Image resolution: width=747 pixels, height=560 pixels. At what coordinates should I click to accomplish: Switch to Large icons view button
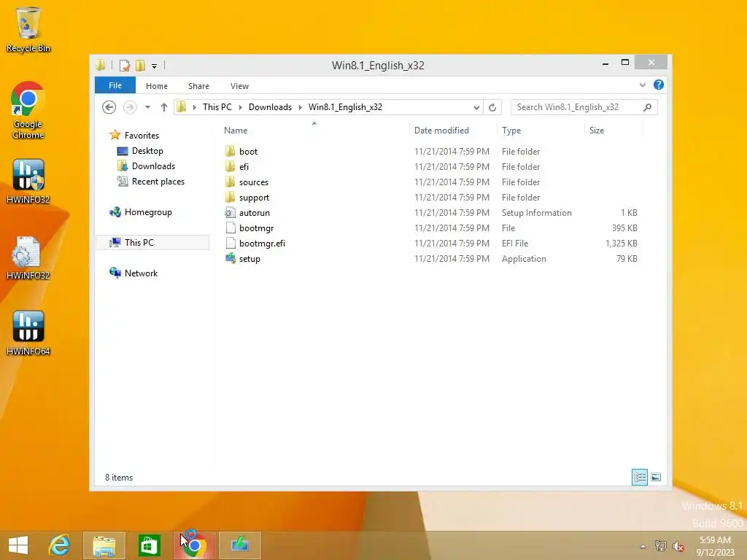coord(656,477)
